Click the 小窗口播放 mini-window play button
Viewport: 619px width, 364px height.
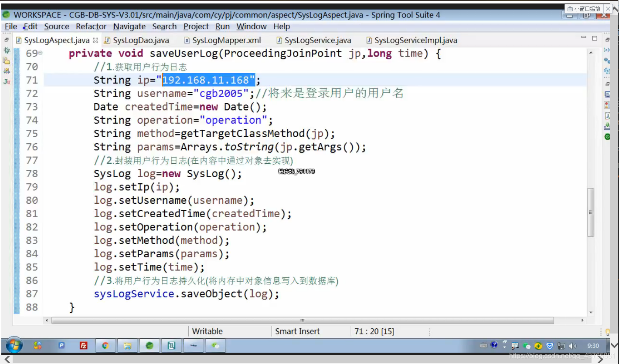click(584, 8)
